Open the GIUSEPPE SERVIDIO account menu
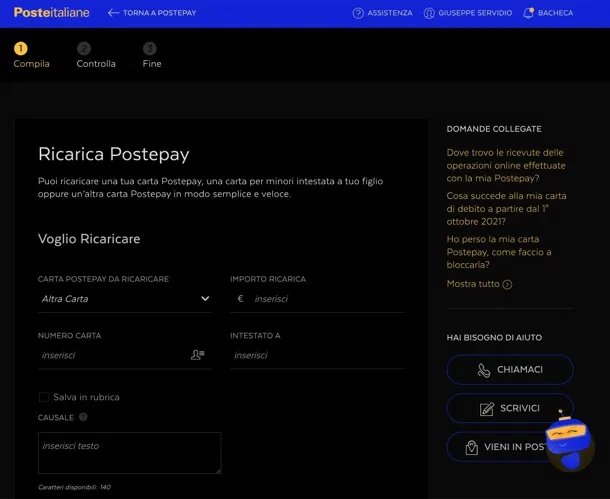Screen dimensions: 610x499 [475, 13]
